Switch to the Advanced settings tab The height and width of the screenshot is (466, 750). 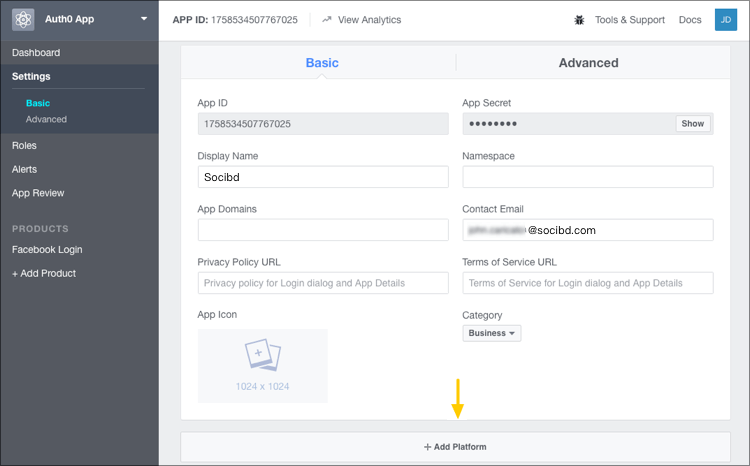[x=588, y=63]
